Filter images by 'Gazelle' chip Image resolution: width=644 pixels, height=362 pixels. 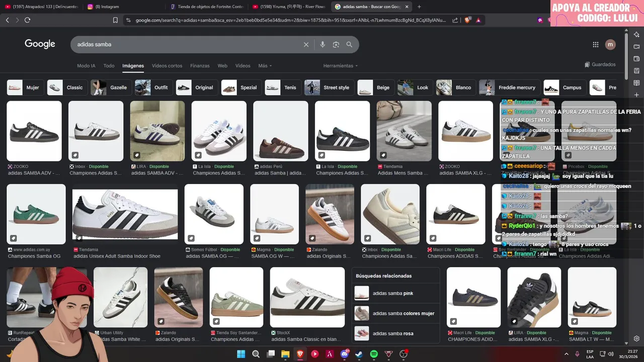pyautogui.click(x=110, y=87)
